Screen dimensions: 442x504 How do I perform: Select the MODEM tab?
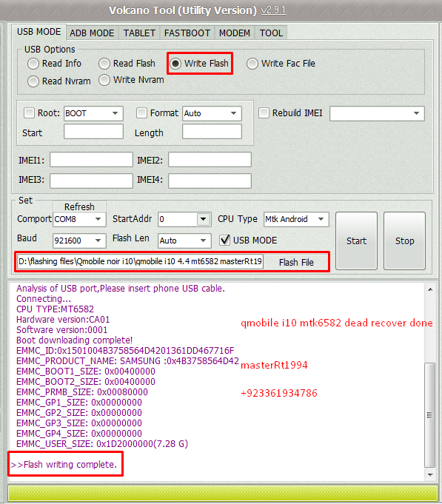(235, 33)
